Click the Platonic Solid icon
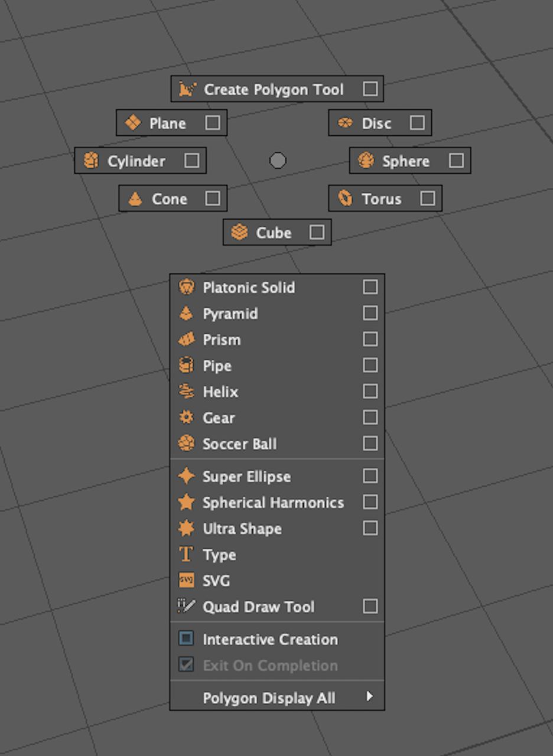The width and height of the screenshot is (553, 756). point(186,287)
